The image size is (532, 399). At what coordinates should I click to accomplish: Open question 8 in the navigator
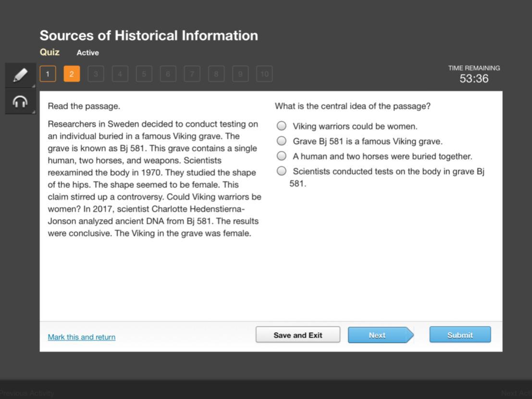point(216,74)
